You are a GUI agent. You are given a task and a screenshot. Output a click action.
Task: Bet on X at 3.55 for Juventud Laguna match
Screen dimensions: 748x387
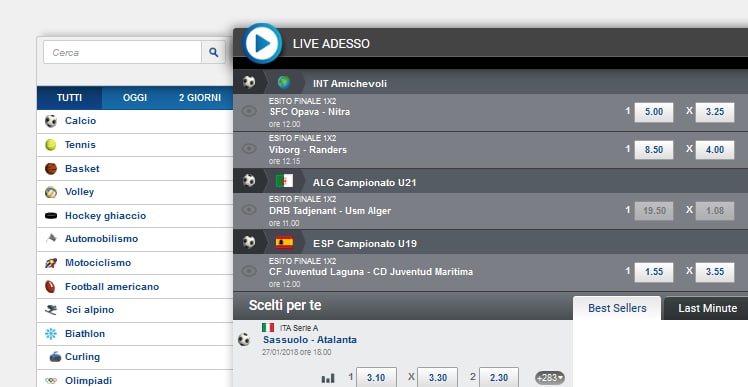click(x=715, y=272)
